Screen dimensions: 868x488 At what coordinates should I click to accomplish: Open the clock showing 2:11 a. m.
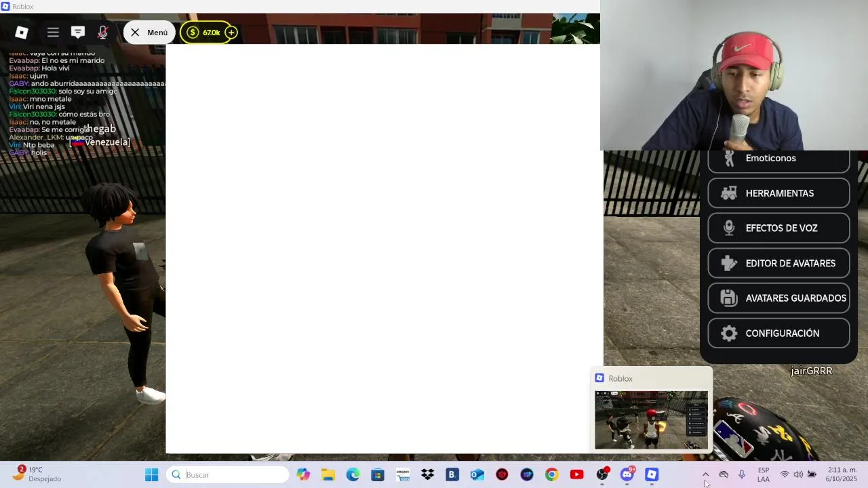click(842, 474)
